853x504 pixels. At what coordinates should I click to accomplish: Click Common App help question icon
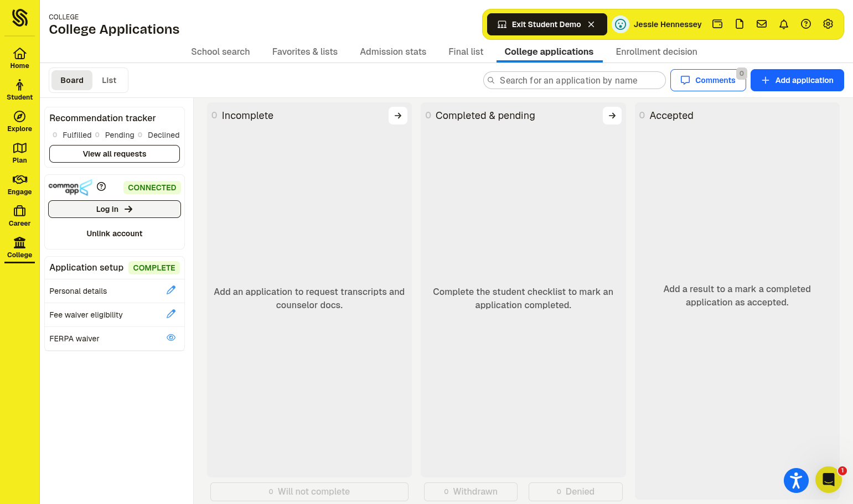pos(101,186)
